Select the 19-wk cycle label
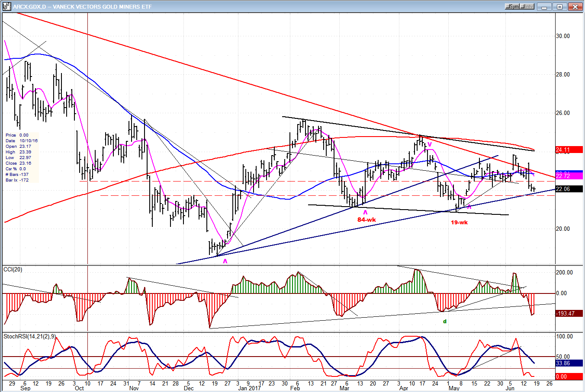Viewport: 585px width, 392px height. [459, 223]
